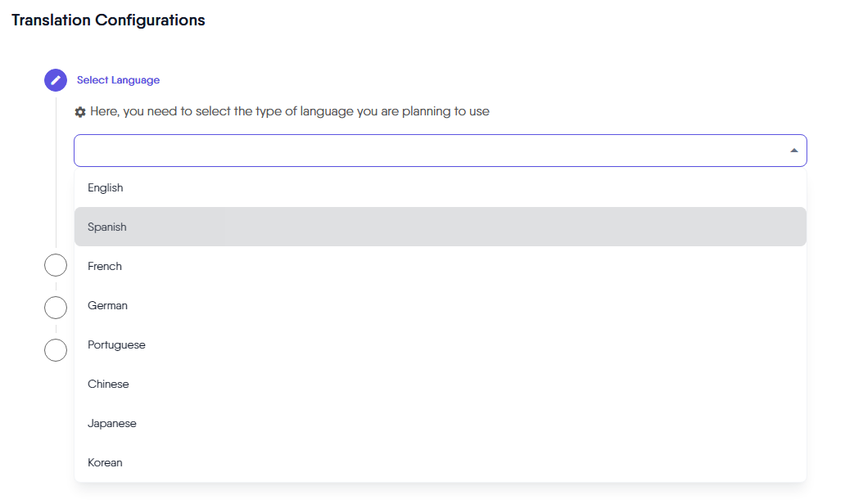Click the caret arrow in the language combo box
This screenshot has height=504, width=845.
click(x=793, y=151)
